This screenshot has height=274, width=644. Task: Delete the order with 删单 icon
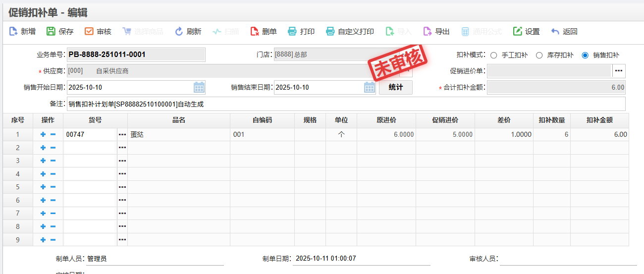coord(255,32)
